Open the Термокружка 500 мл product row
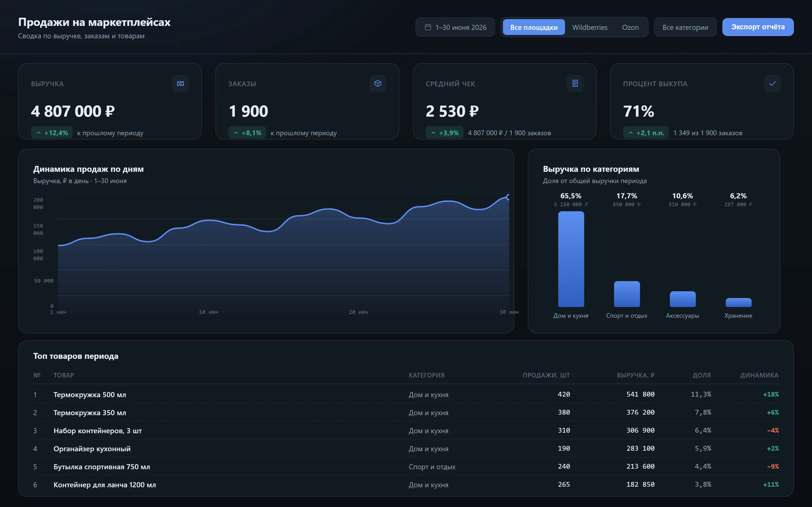 point(406,394)
